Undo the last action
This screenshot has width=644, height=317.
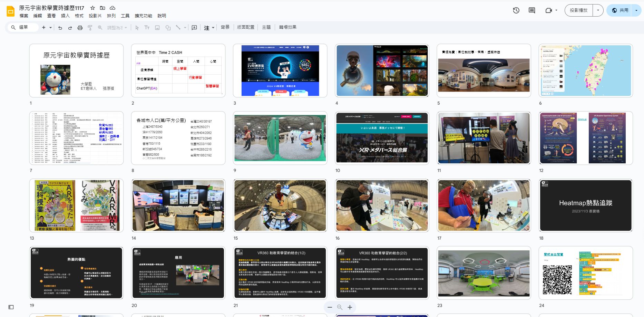point(60,28)
